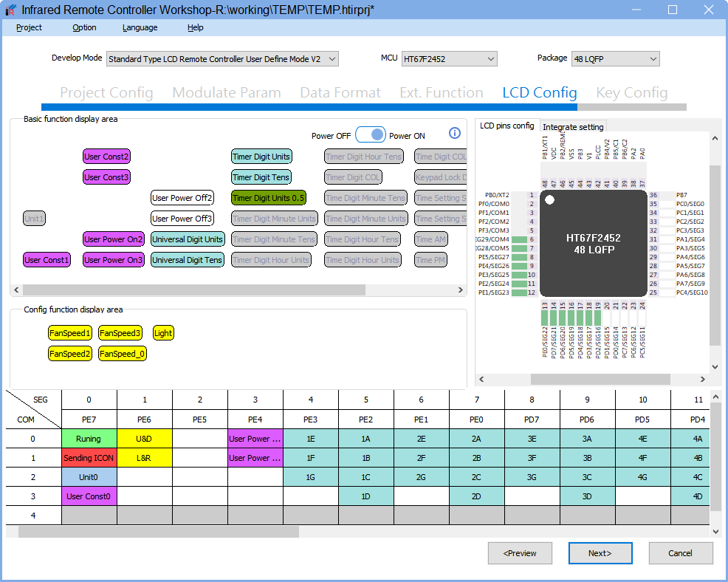Toggle the Power OFF/ON switch

tap(371, 134)
